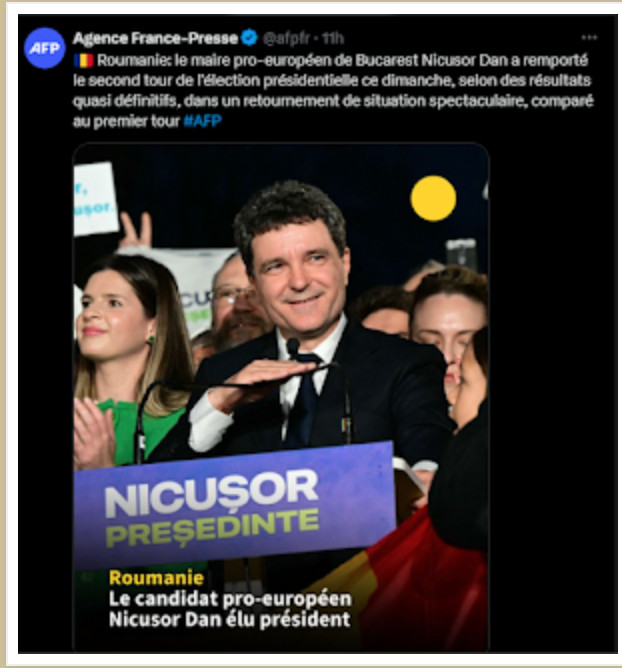622x668 pixels.
Task: Click the tweet text about Bucarest mayor
Action: (333, 91)
